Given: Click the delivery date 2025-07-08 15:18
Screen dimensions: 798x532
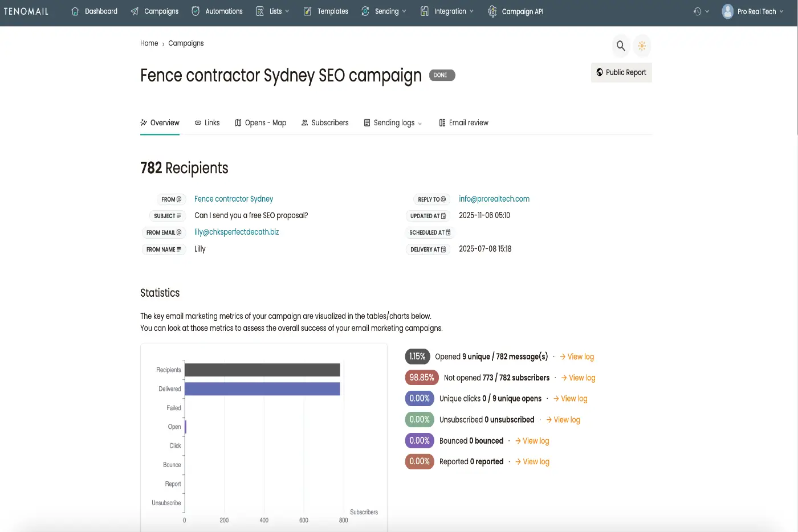Looking at the screenshot, I should click(485, 249).
